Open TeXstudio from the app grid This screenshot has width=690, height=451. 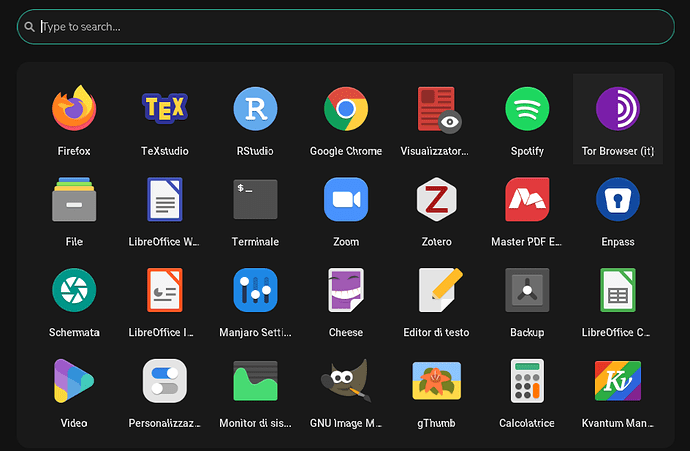[x=165, y=108]
